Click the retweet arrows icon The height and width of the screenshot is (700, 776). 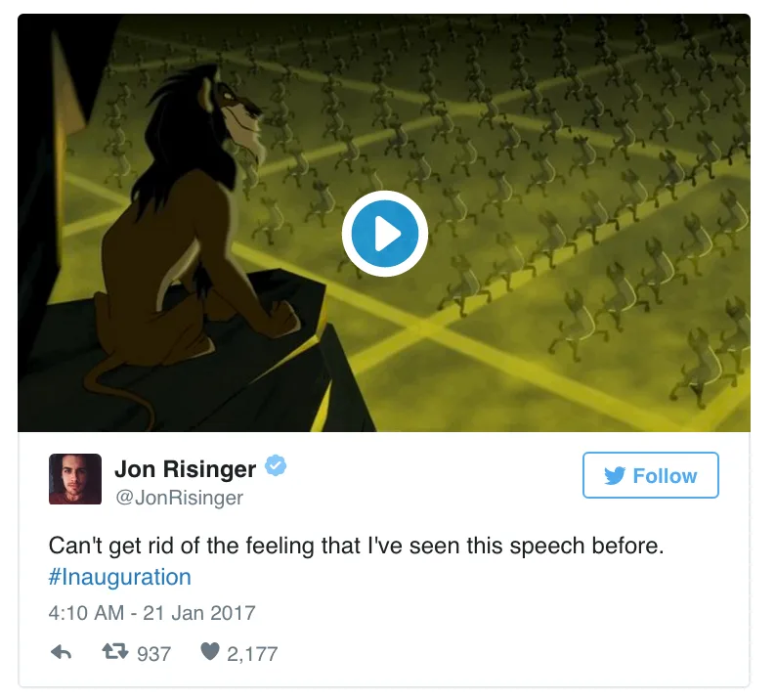pyautogui.click(x=114, y=651)
